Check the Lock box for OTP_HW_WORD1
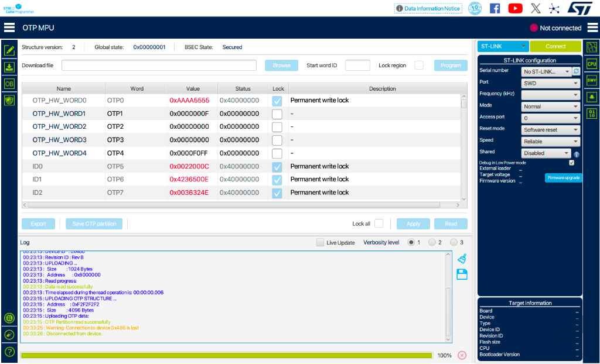 [x=277, y=114]
